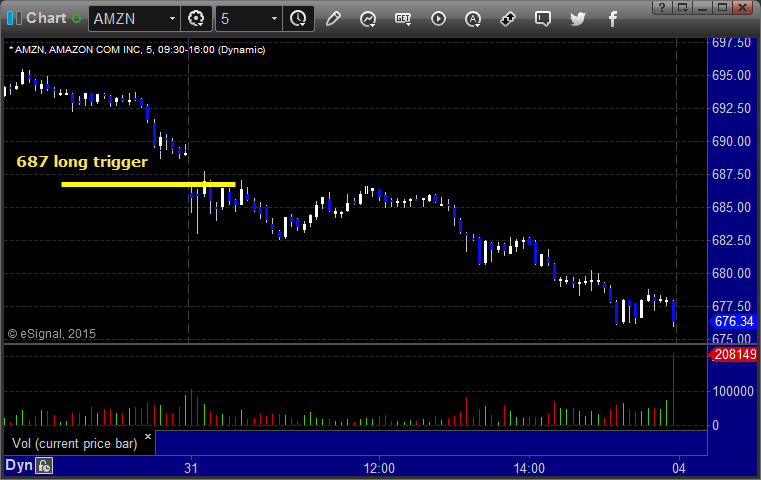Click the 100000 volume axis label
761x480 pixels.
point(733,391)
